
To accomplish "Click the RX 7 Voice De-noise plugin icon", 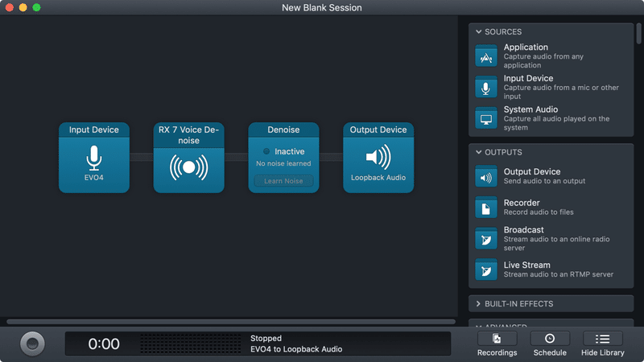I will tap(189, 167).
